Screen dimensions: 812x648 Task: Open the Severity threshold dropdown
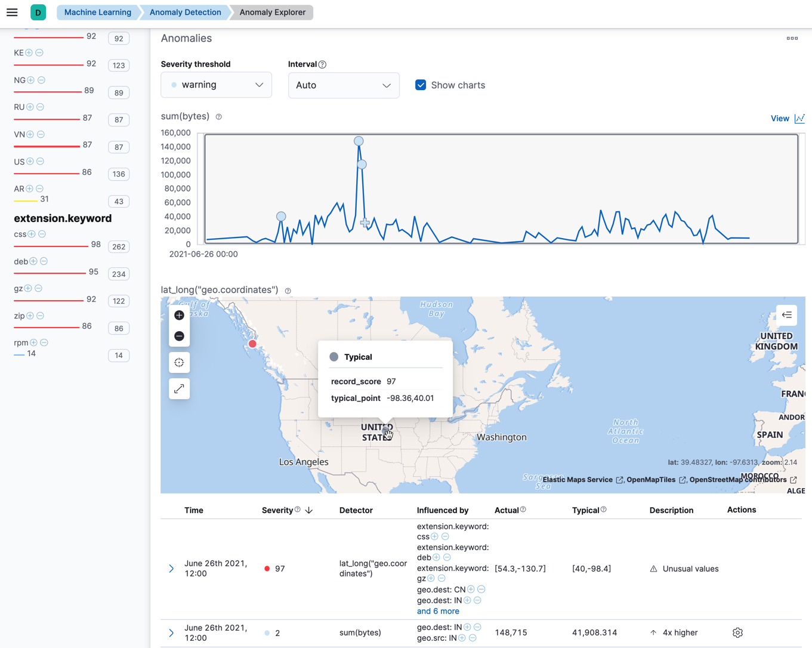216,85
